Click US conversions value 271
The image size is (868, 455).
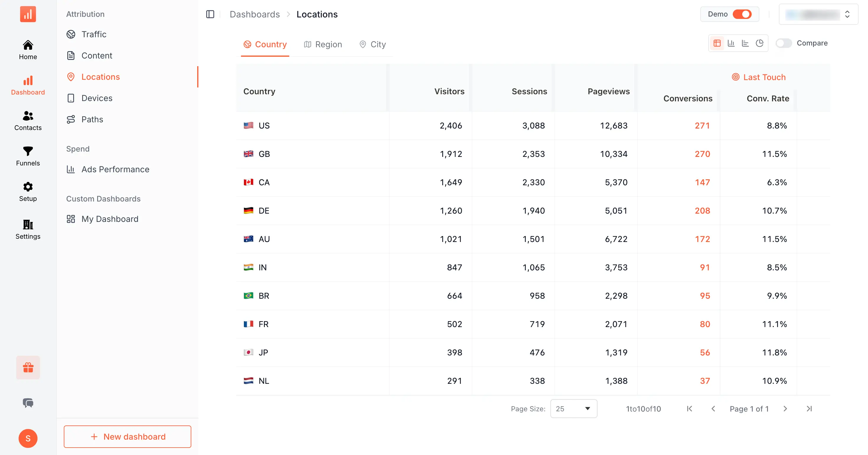pyautogui.click(x=702, y=126)
